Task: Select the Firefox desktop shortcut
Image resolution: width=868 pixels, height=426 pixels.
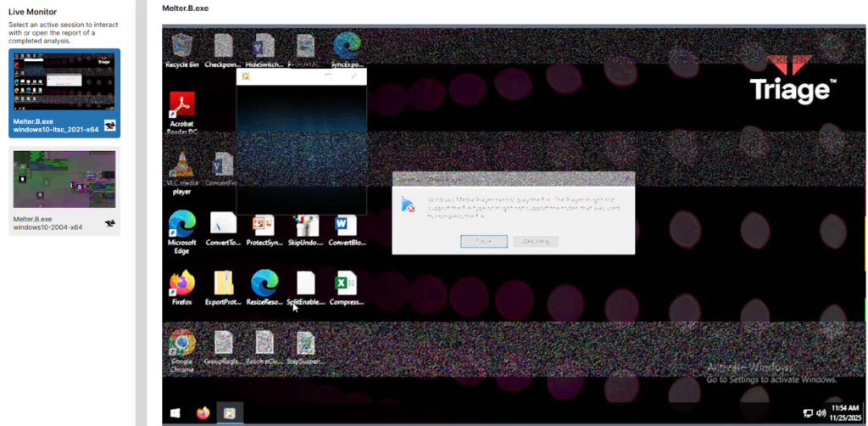Action: click(182, 284)
